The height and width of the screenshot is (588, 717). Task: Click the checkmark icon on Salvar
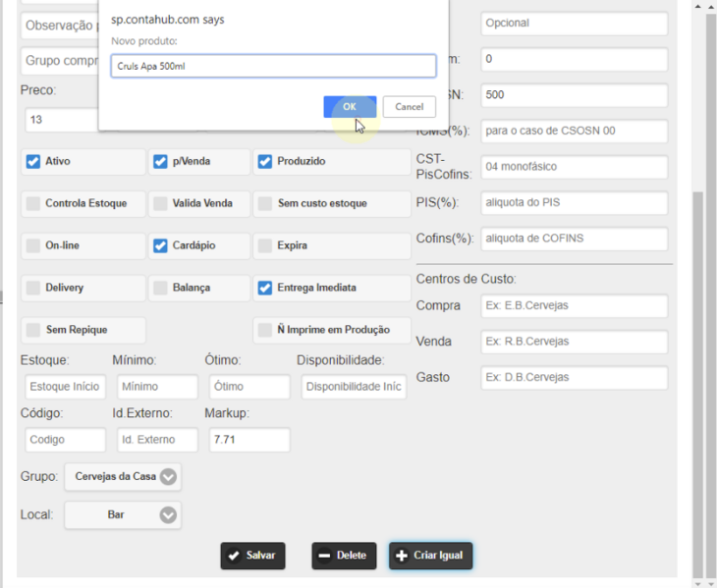click(234, 556)
